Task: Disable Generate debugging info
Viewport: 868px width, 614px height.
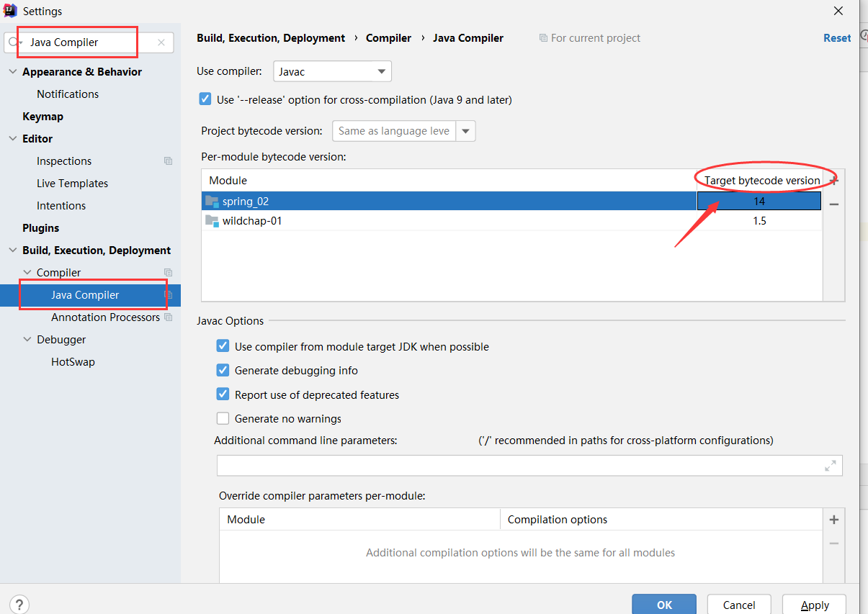Action: coord(223,371)
